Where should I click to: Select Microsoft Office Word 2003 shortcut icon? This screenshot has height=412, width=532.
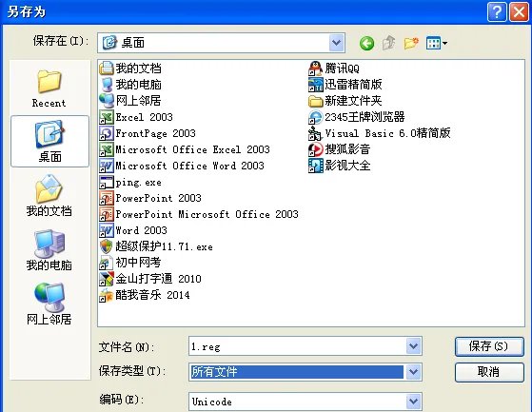pyautogui.click(x=107, y=166)
